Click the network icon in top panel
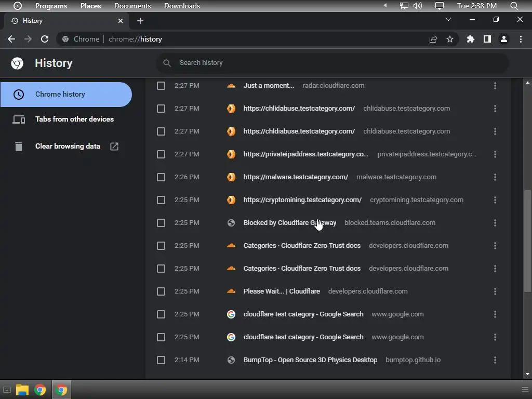Screen dimensions: 532x399 click(x=404, y=6)
